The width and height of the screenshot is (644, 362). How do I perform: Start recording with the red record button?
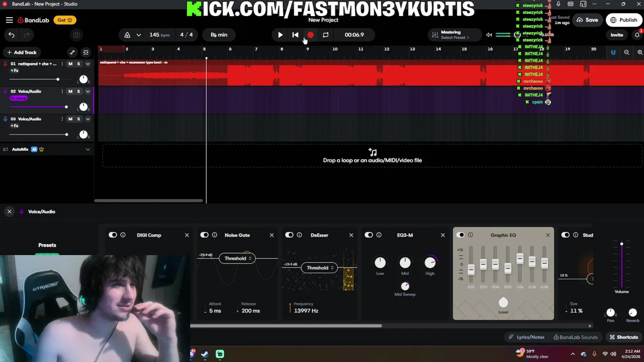coord(310,35)
